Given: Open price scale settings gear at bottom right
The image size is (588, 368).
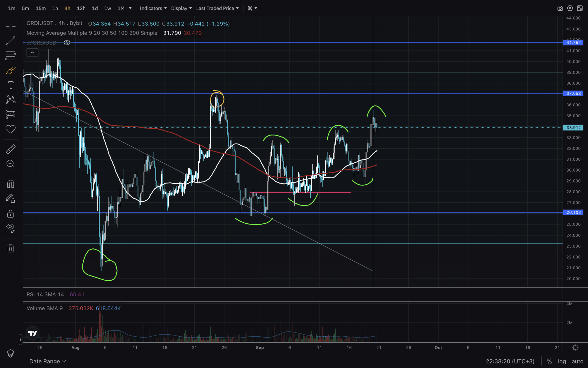Looking at the screenshot, I should pyautogui.click(x=575, y=348).
